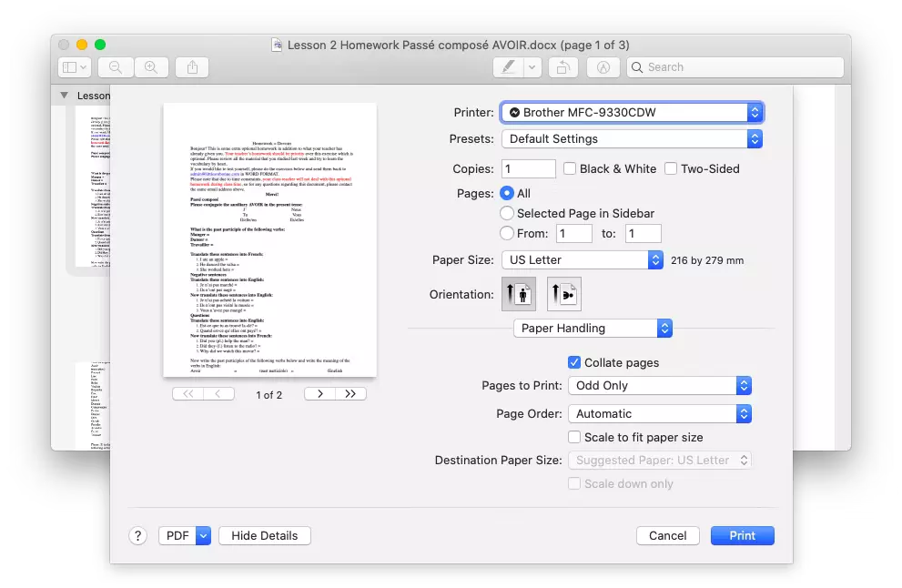The width and height of the screenshot is (902, 588).
Task: Enable Scale to fit paper size
Action: coord(574,437)
